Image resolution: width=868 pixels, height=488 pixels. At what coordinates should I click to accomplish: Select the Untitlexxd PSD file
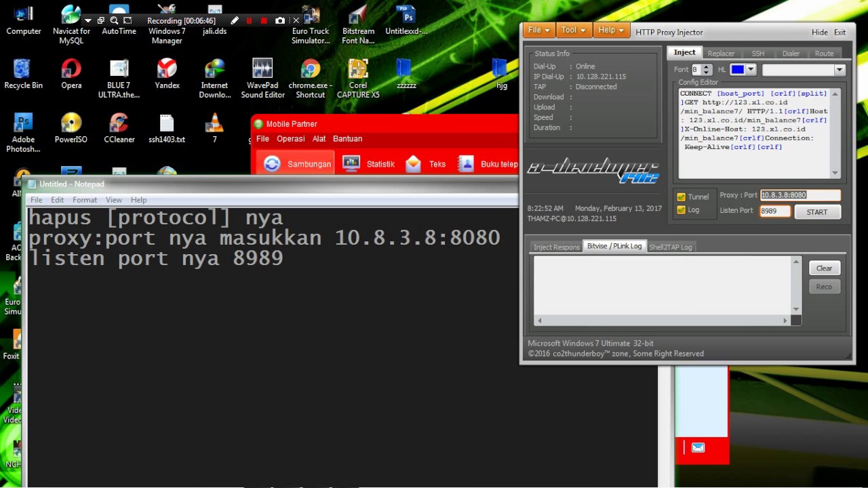click(406, 20)
